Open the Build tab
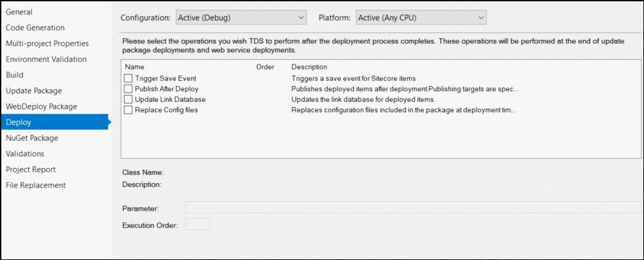The width and height of the screenshot is (644, 260). click(14, 75)
